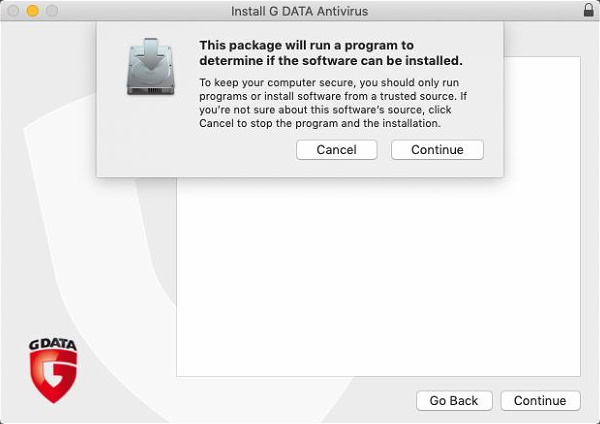
Task: Click the installer disk drive icon
Action: click(x=151, y=67)
